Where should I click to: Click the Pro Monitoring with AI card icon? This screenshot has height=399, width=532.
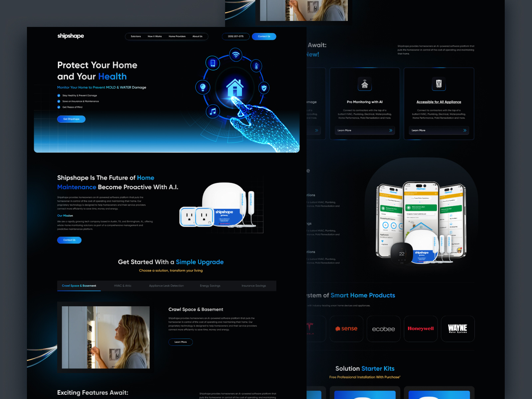(x=364, y=84)
